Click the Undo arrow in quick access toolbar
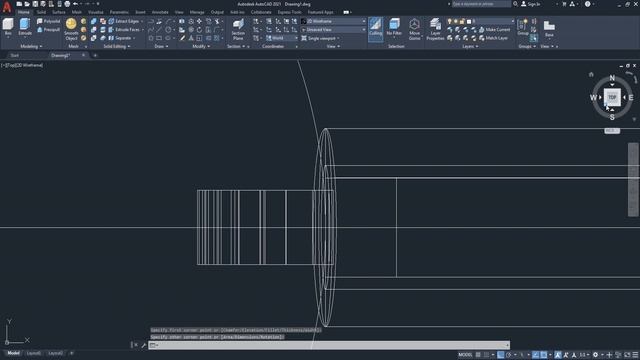This screenshot has height=360, width=640. [75, 4]
